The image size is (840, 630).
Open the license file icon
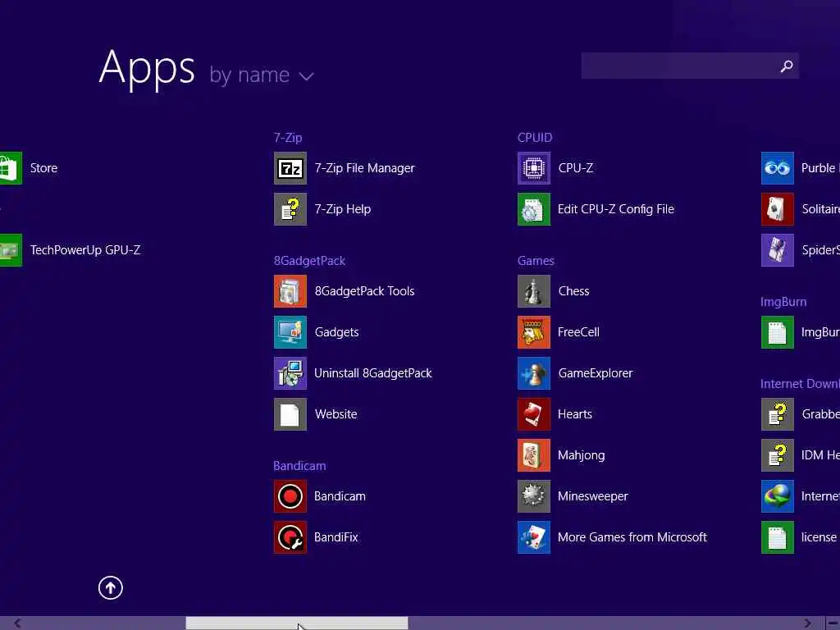coord(778,537)
